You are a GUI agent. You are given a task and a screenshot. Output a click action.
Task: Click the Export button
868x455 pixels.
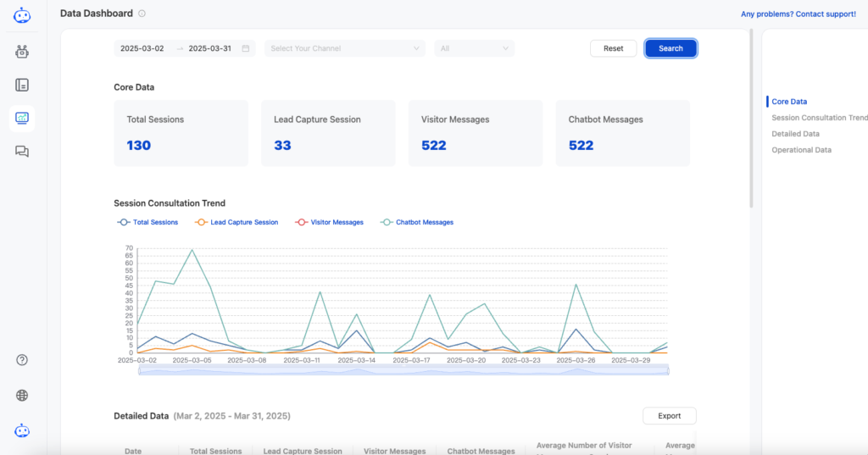click(670, 416)
